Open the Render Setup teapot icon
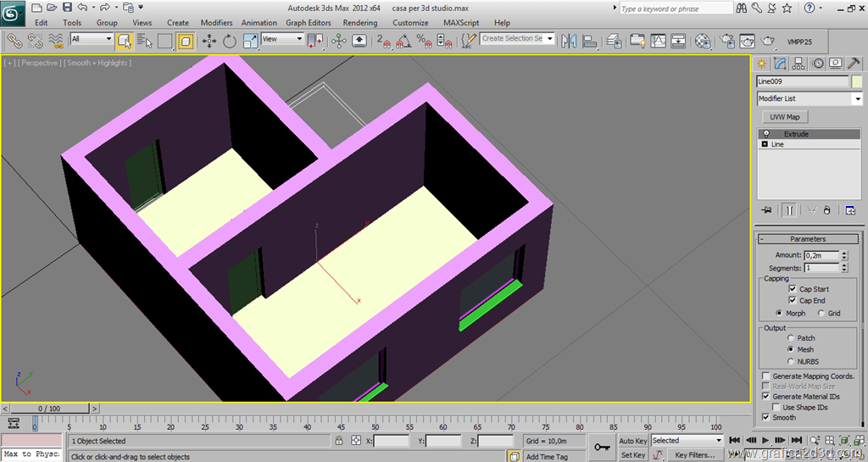868x462 pixels. click(727, 40)
